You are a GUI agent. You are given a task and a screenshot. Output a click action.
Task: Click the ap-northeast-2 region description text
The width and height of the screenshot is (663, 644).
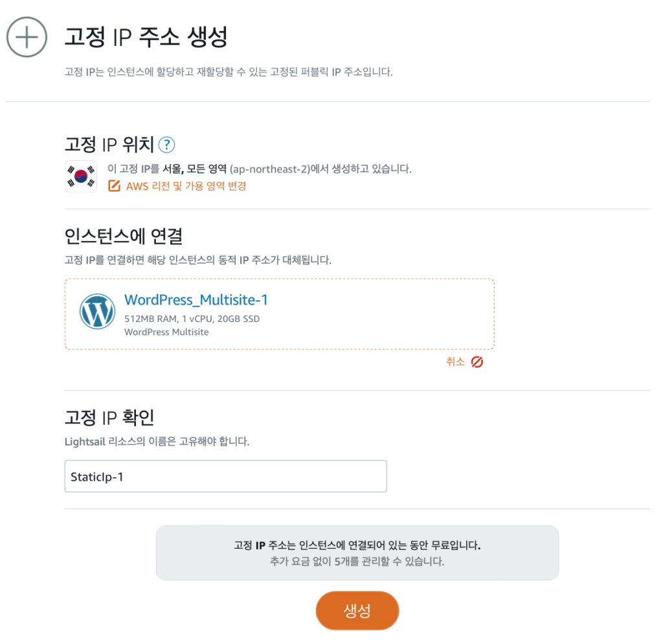click(x=259, y=169)
